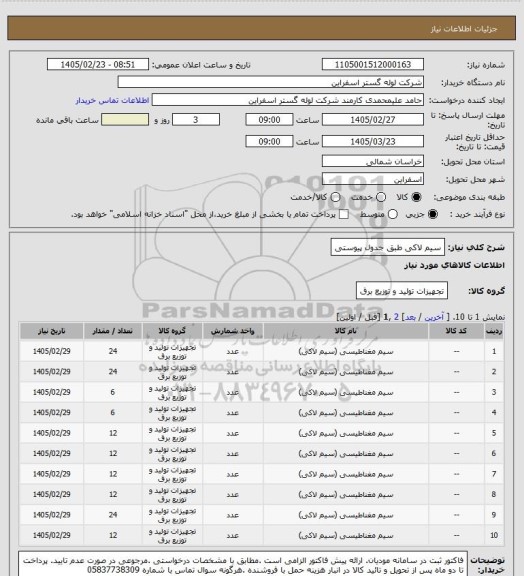Click the price validity date 1405/03/23
The width and height of the screenshot is (524, 576).
[373, 141]
